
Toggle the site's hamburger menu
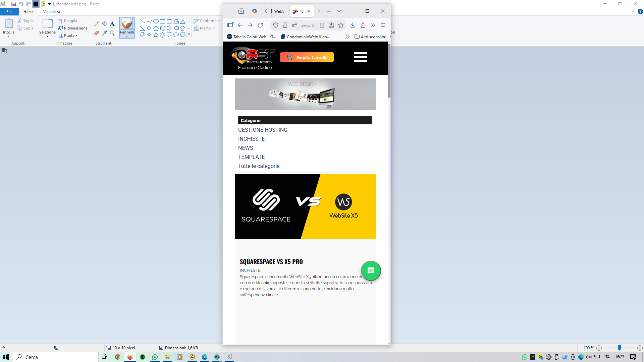click(361, 57)
